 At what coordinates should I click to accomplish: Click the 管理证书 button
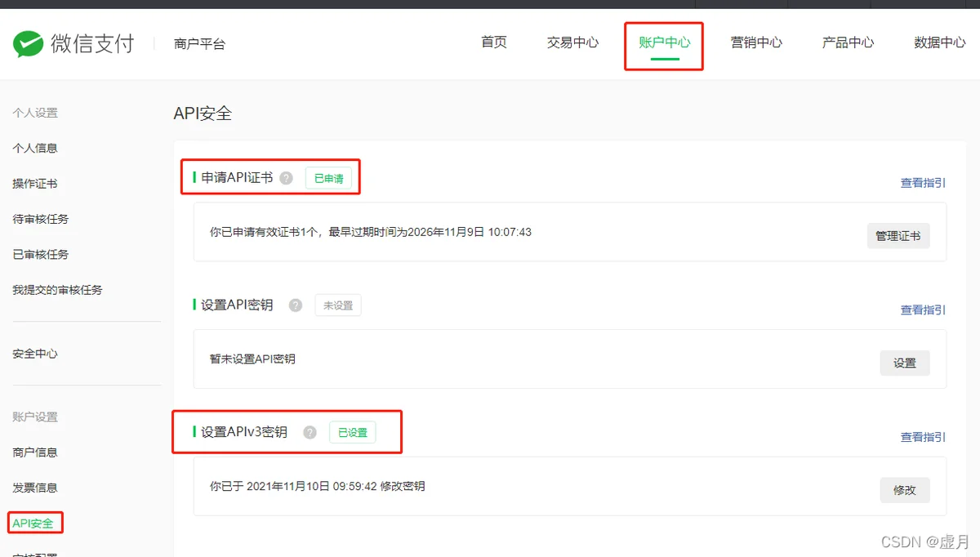tap(898, 236)
